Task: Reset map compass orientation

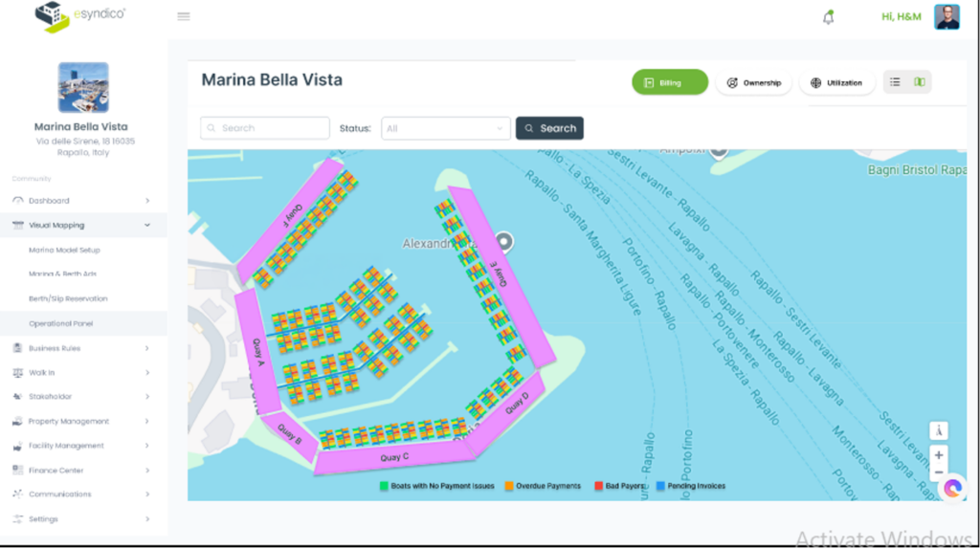Action: pyautogui.click(x=939, y=430)
